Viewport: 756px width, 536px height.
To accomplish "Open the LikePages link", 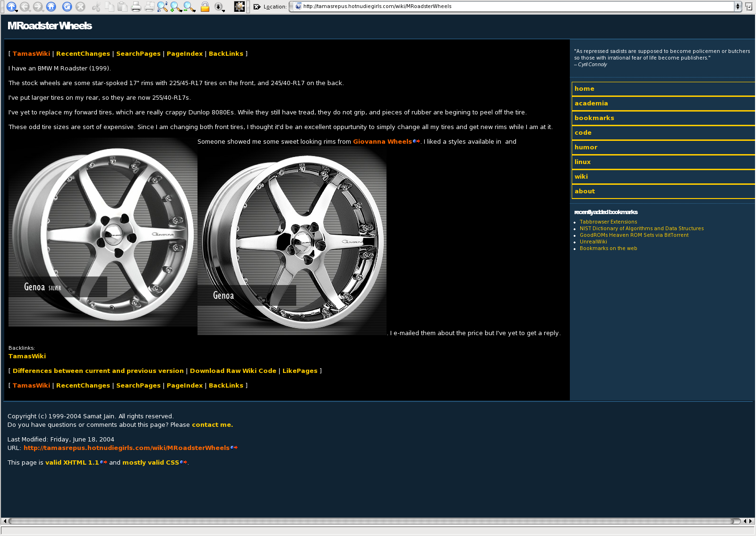I will pyautogui.click(x=300, y=371).
